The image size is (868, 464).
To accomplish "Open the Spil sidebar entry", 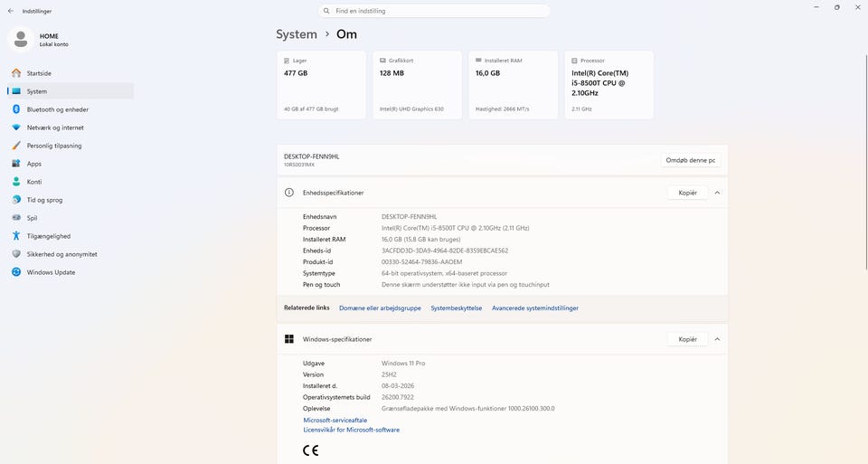I will 32,218.
